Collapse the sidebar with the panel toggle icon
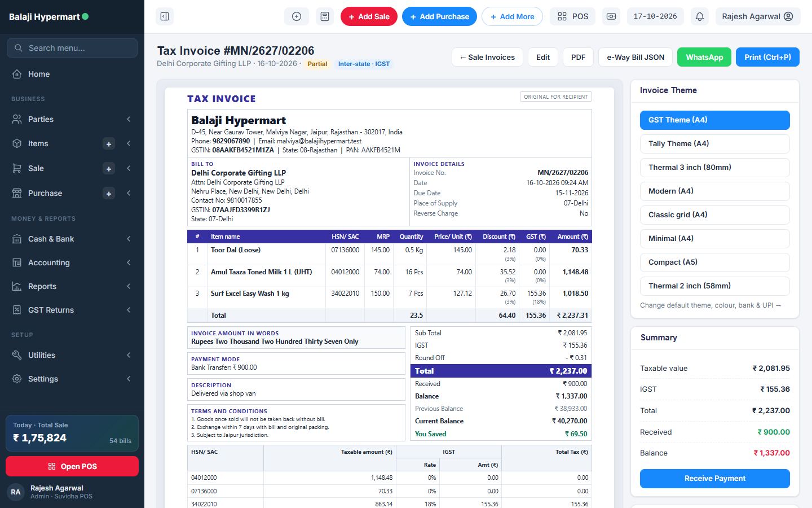Image resolution: width=812 pixels, height=508 pixels. [x=165, y=16]
